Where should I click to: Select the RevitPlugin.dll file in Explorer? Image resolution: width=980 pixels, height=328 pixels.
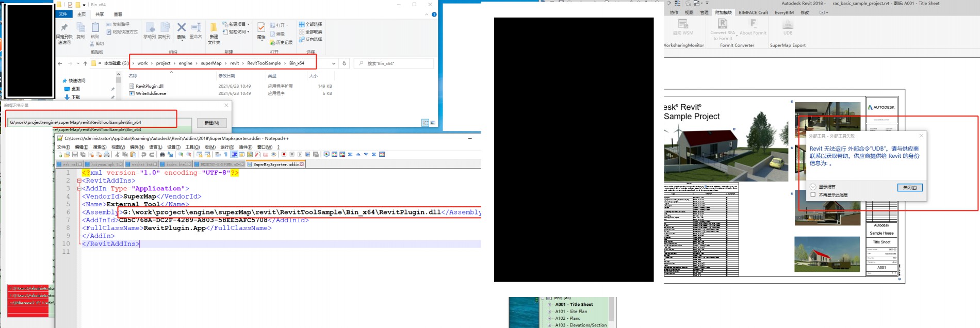[150, 86]
